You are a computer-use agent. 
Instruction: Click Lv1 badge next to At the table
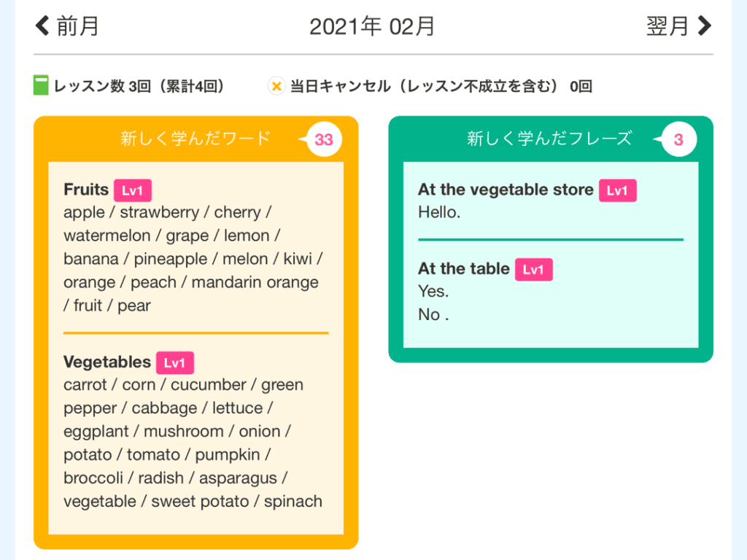(x=533, y=270)
